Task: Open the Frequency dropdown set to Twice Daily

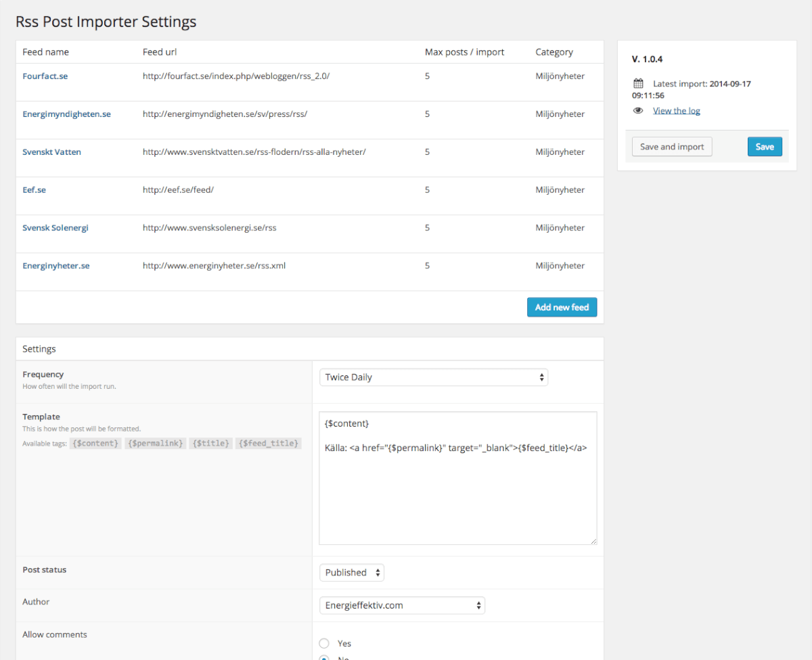Action: (x=433, y=377)
